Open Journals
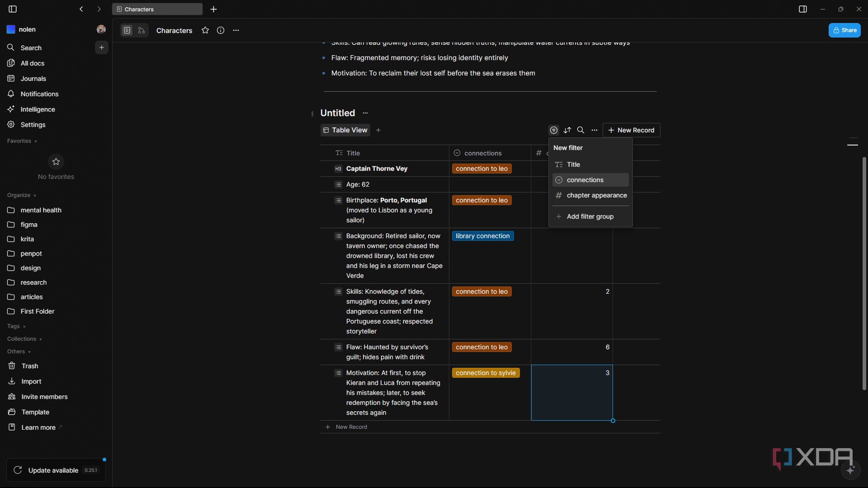Viewport: 868px width, 488px height. [56, 79]
